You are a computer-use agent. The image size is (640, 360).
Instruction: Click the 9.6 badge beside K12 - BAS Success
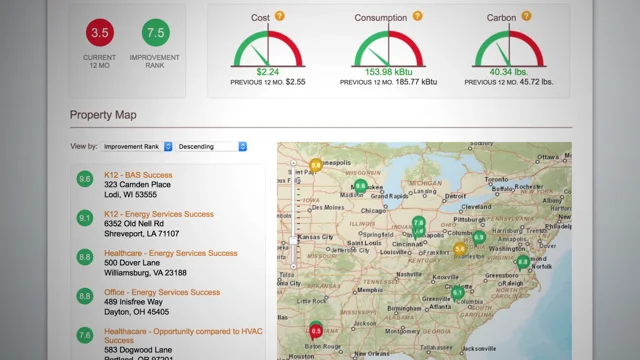(x=85, y=179)
